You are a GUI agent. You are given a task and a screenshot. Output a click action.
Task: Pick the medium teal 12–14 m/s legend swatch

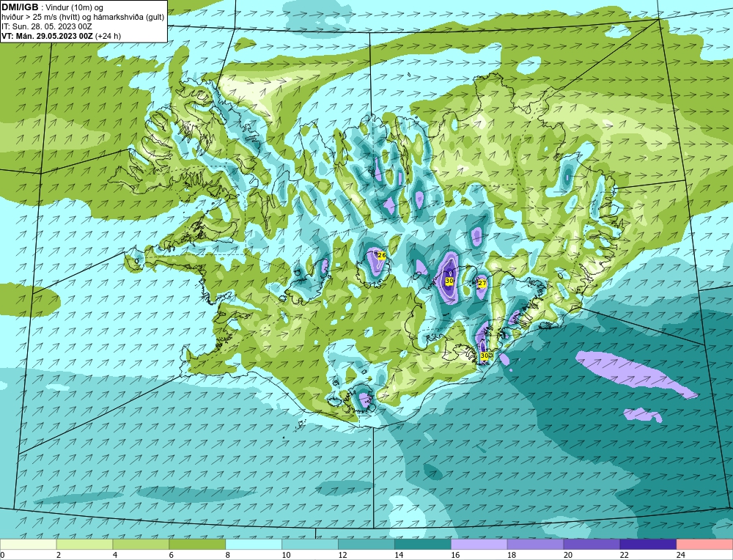[366, 544]
